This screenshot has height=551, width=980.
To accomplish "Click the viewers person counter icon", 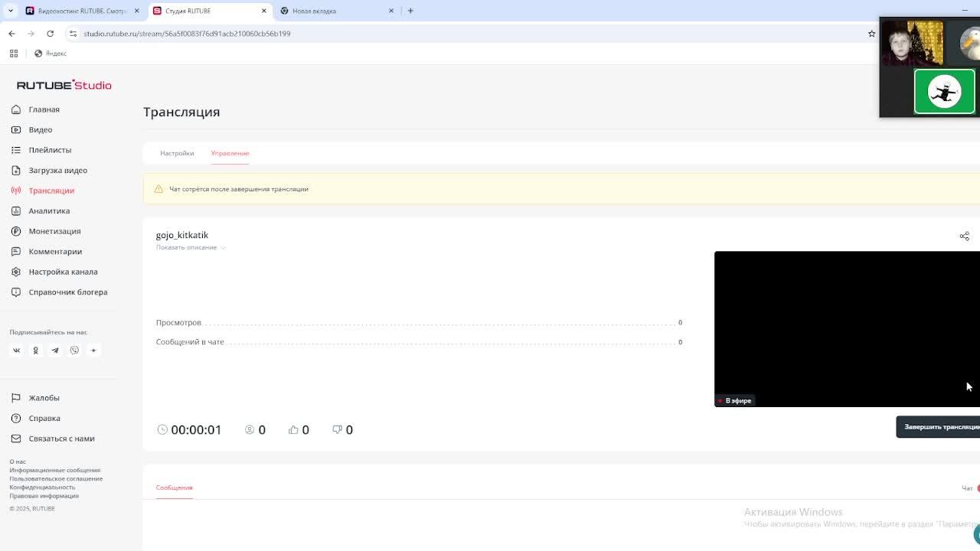I will click(x=250, y=430).
